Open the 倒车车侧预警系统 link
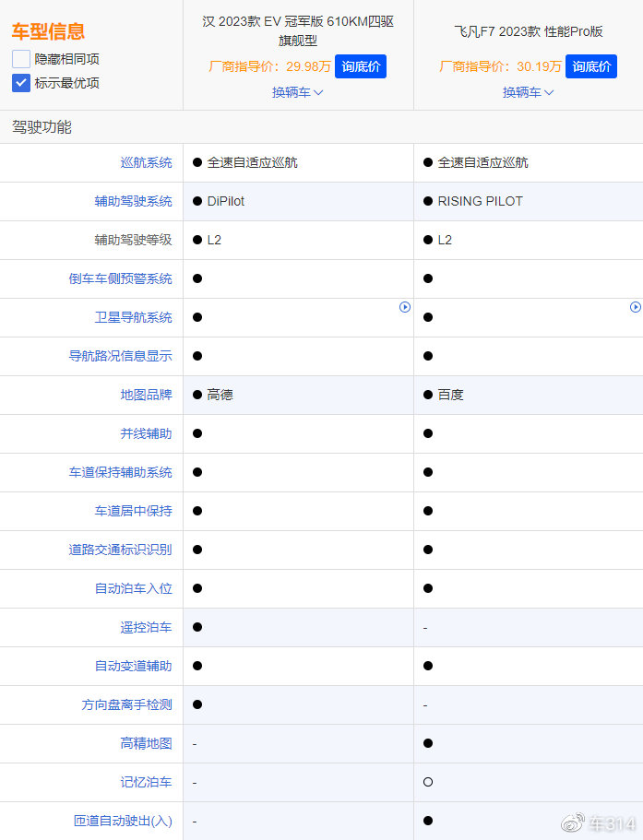643x840 pixels. (x=121, y=278)
